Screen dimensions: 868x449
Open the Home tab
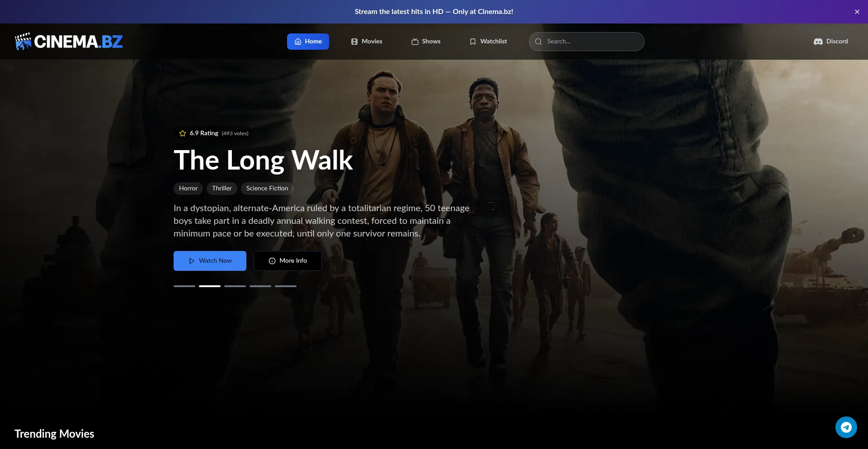point(308,42)
